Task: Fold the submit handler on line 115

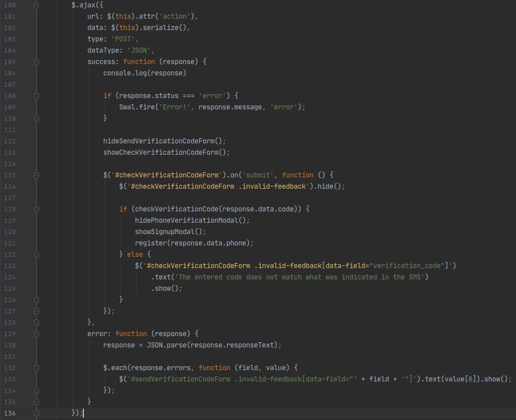Action: pos(36,175)
